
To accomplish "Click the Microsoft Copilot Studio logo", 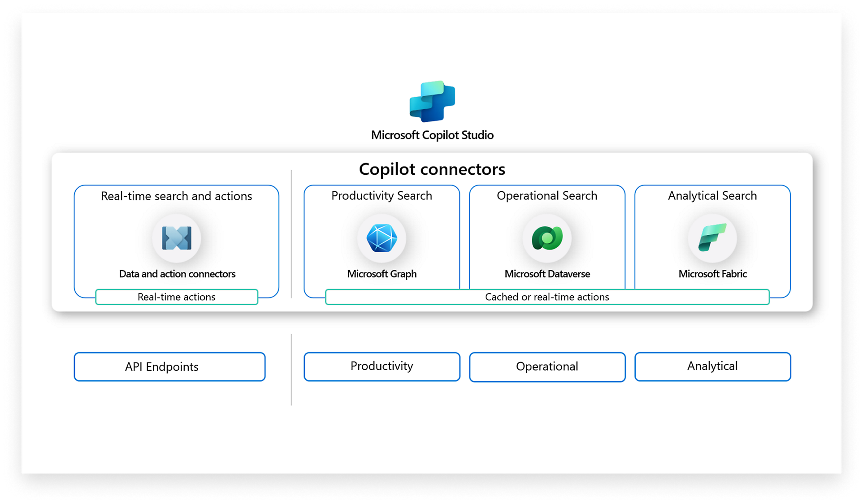I will (x=432, y=101).
